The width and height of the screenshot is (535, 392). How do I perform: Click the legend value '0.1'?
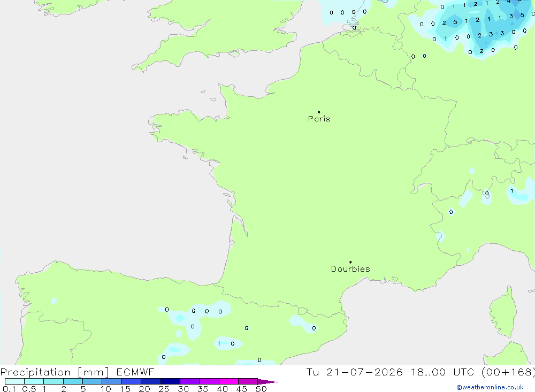click(9, 389)
